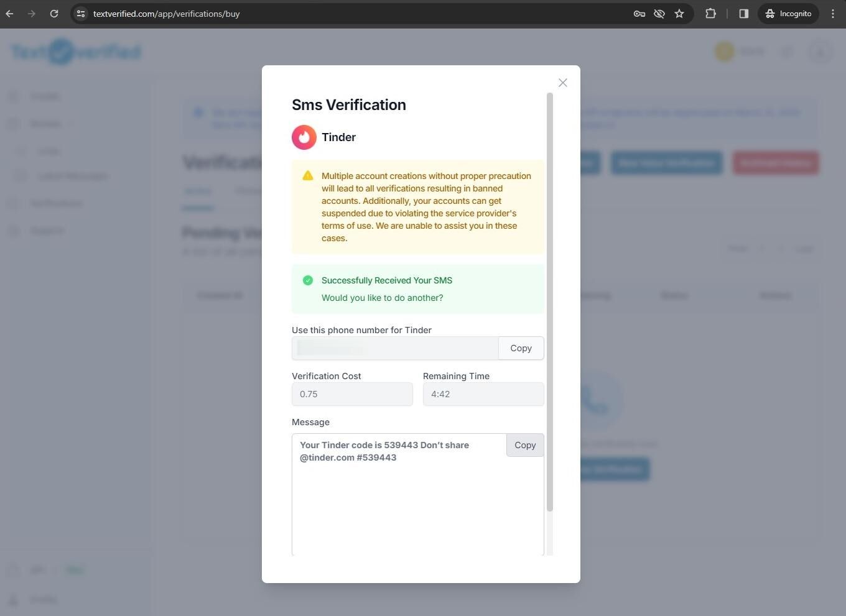Copy the Tinder phone number
Screen dimensions: 846x616
click(x=521, y=348)
